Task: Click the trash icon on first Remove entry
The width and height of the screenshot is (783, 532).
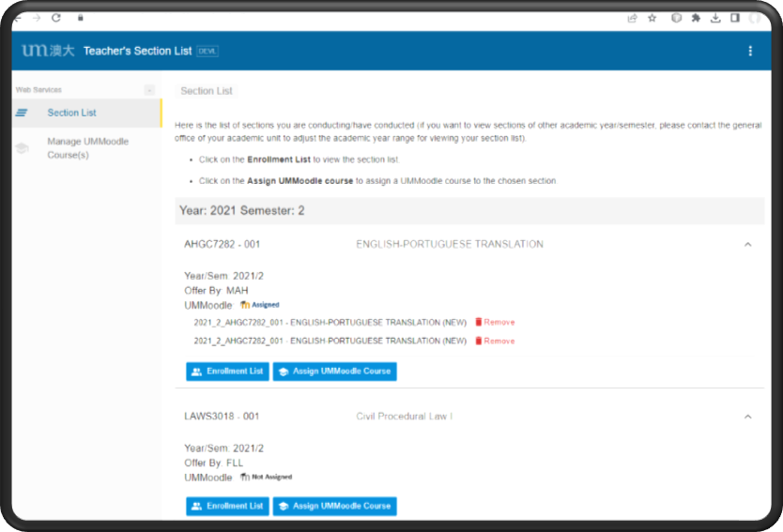Action: coord(479,322)
